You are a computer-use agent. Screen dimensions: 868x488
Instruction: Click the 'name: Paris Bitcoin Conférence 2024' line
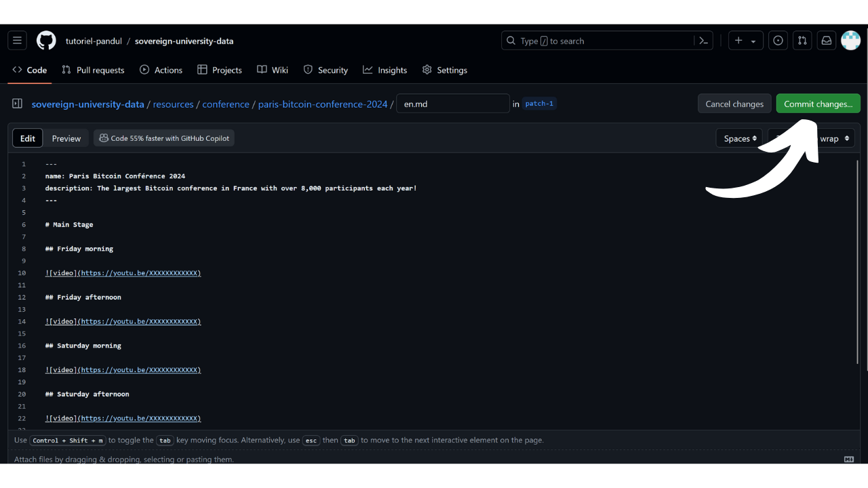pos(115,176)
